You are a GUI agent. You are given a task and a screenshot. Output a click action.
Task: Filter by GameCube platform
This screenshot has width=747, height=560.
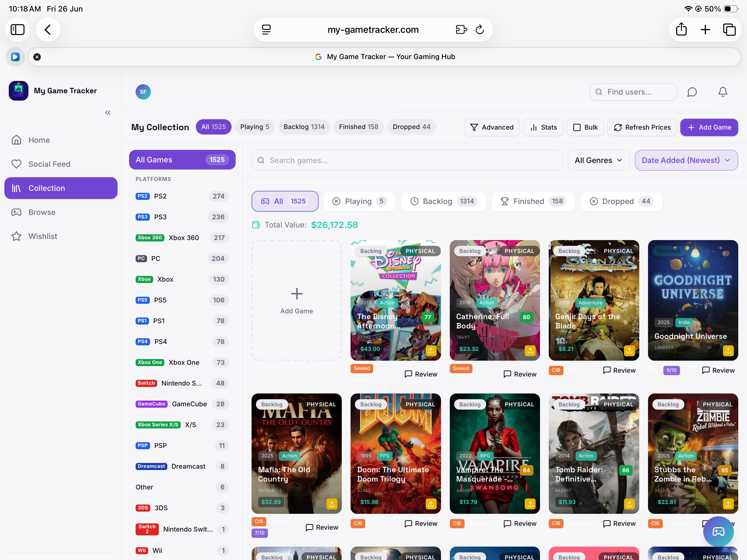coord(182,404)
